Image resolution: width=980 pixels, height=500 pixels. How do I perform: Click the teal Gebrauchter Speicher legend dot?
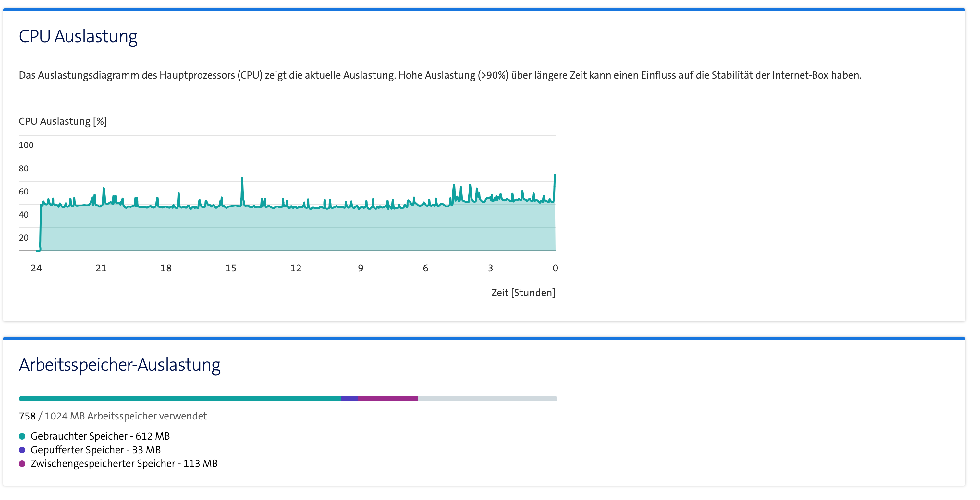(22, 436)
